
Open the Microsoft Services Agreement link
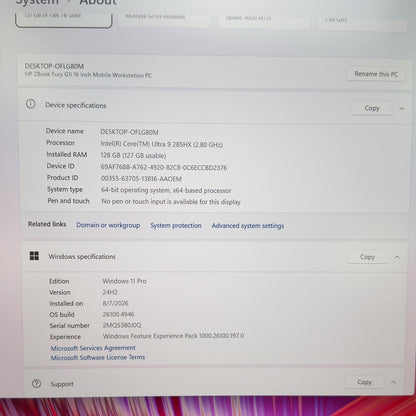93,348
